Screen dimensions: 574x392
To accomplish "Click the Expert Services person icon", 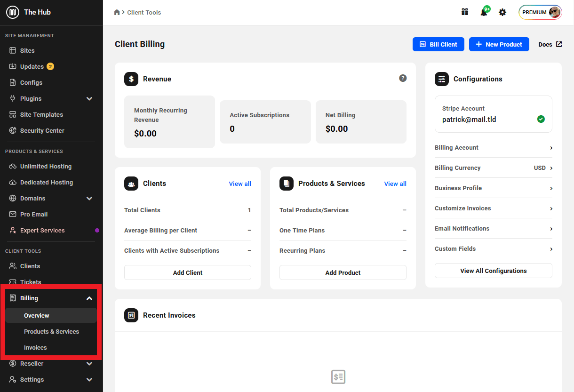I will 13,230.
